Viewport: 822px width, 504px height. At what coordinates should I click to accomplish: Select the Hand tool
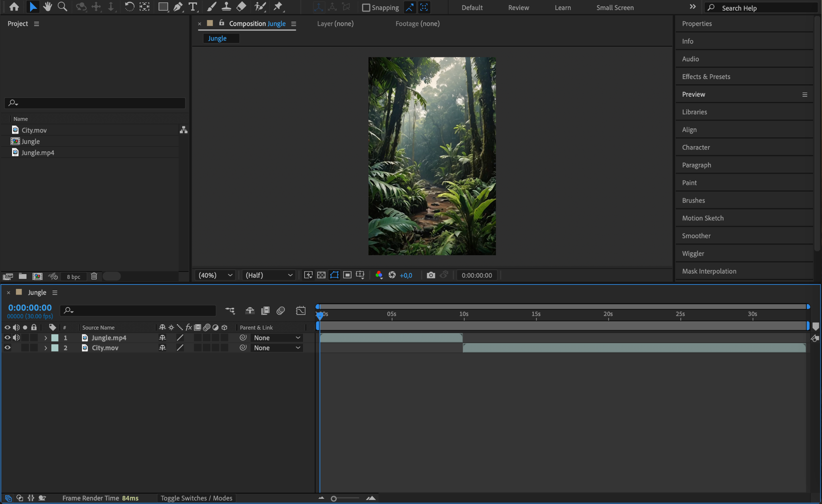pos(47,7)
